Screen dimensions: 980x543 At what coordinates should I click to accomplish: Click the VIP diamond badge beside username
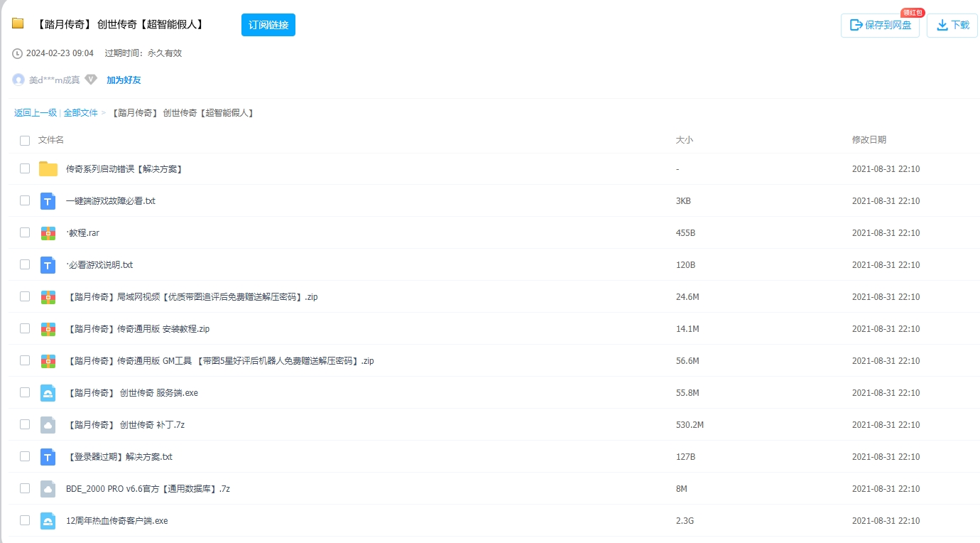point(91,80)
